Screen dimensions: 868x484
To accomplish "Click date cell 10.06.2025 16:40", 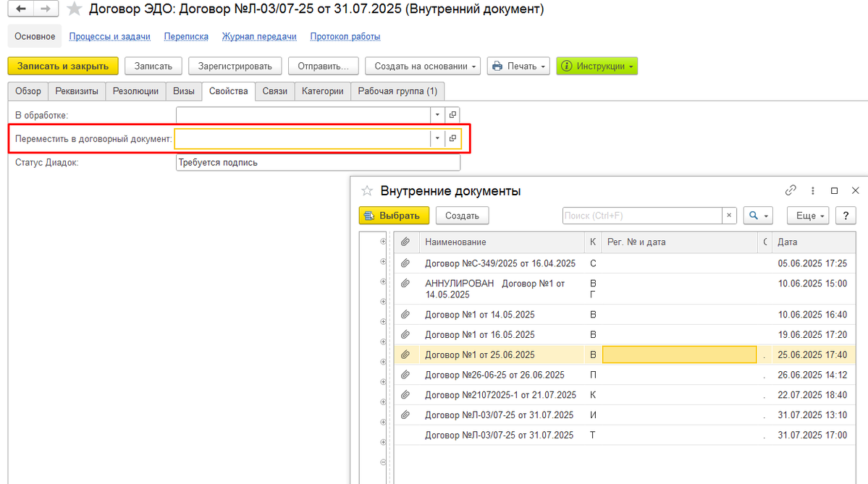I will (x=812, y=315).
